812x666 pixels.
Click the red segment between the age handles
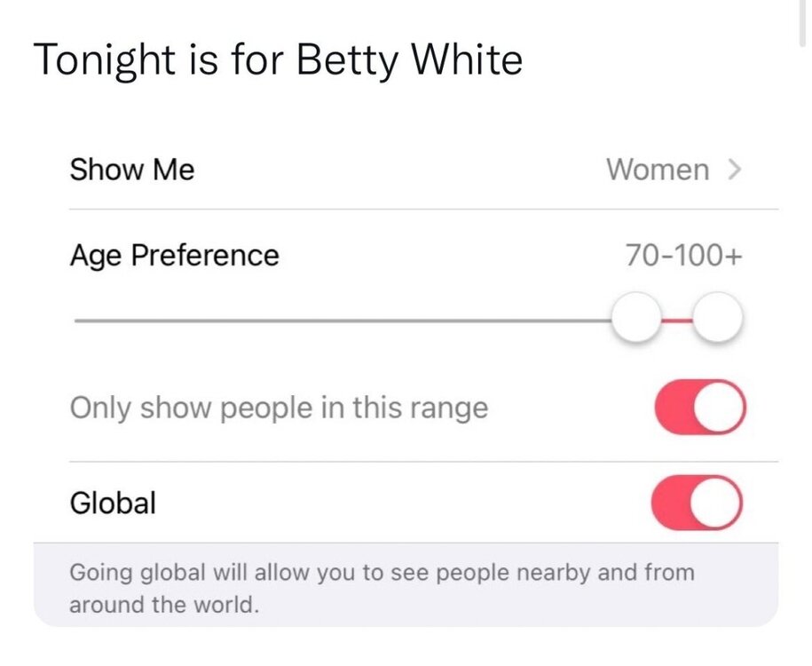coord(676,319)
